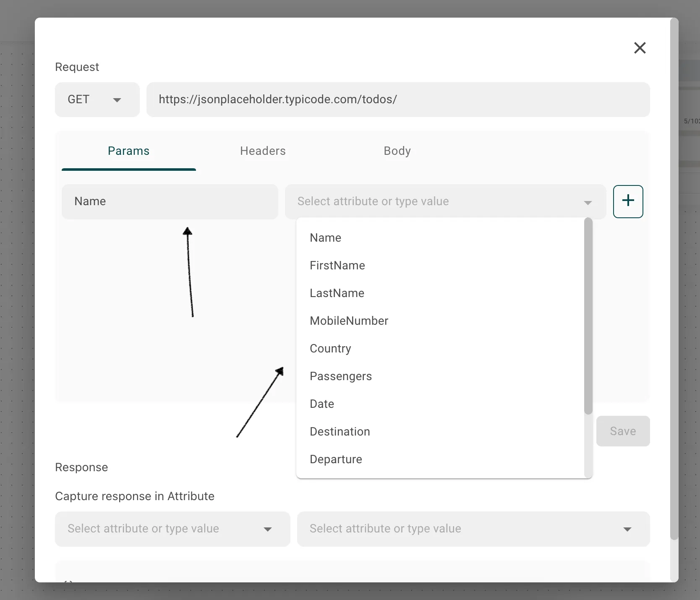Collapse the parameter value attribute dropdown arrow
The width and height of the screenshot is (700, 600).
588,203
